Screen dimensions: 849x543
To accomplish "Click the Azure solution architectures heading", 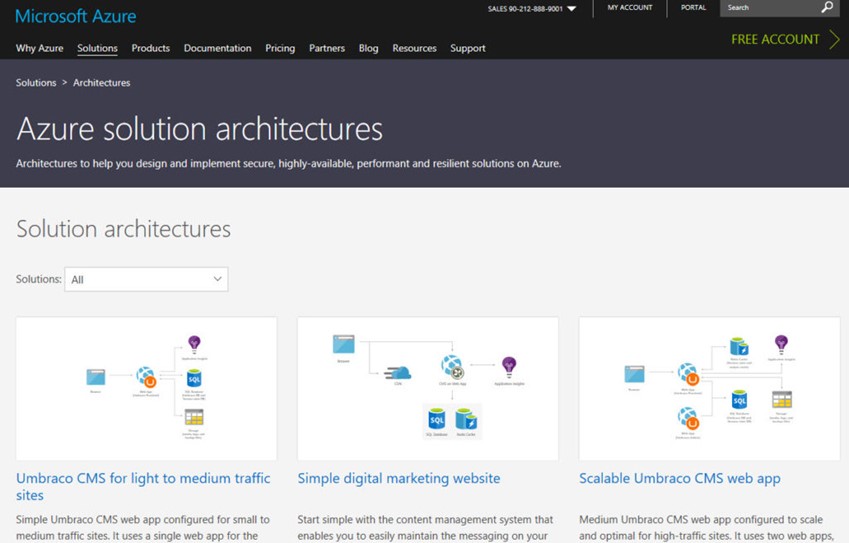I will click(x=200, y=129).
